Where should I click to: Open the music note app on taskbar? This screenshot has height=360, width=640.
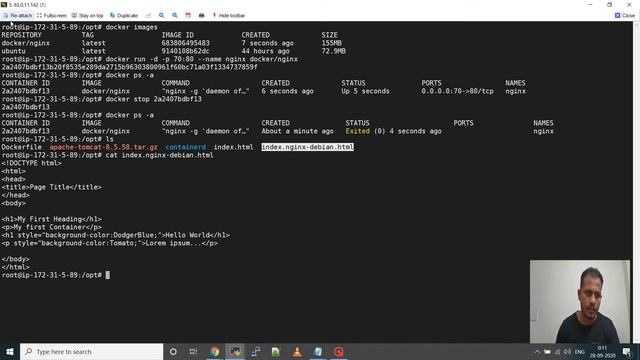point(256,351)
